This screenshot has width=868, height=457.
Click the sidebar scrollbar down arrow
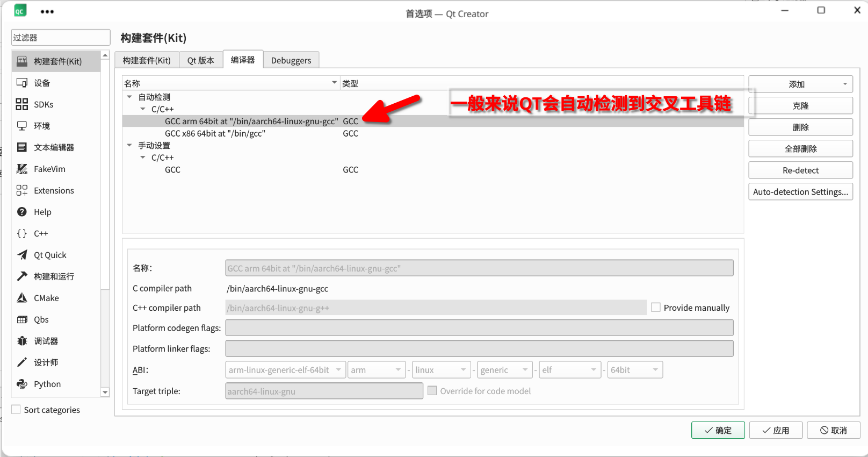(105, 392)
